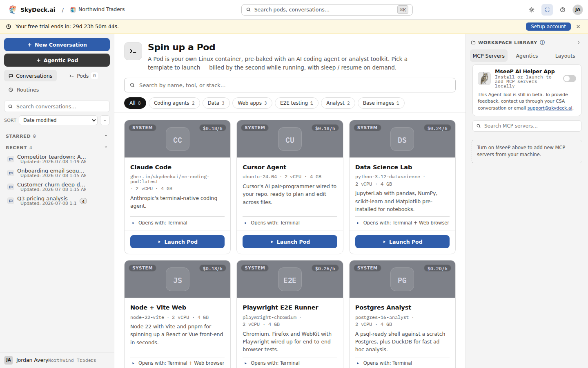The width and height of the screenshot is (588, 368).
Task: Toggle the light/dark theme sun icon
Action: click(x=532, y=10)
